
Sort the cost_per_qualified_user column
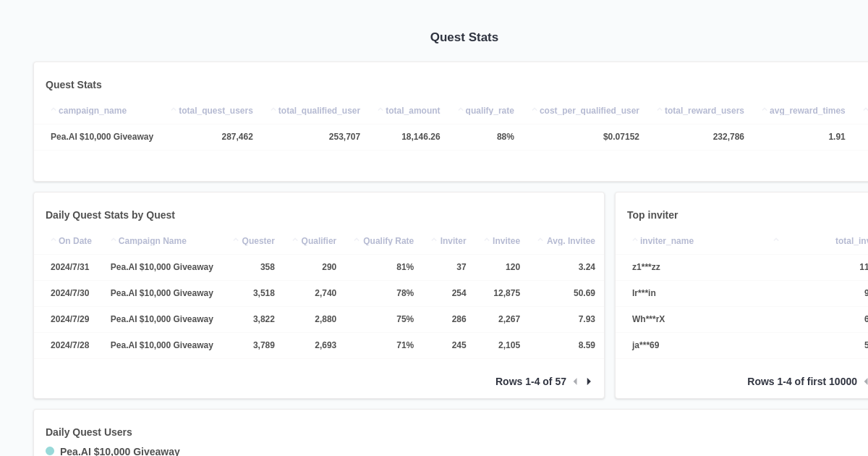pos(589,111)
